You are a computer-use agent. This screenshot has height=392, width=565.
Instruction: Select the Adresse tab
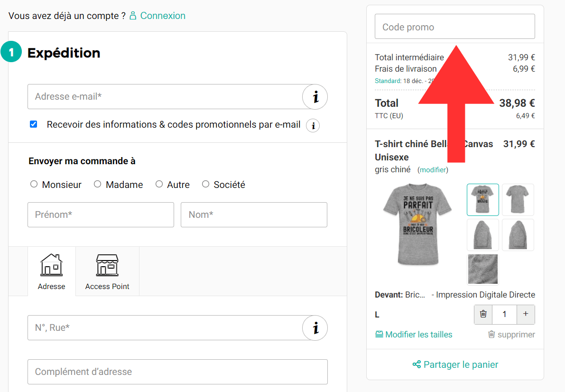point(51,271)
